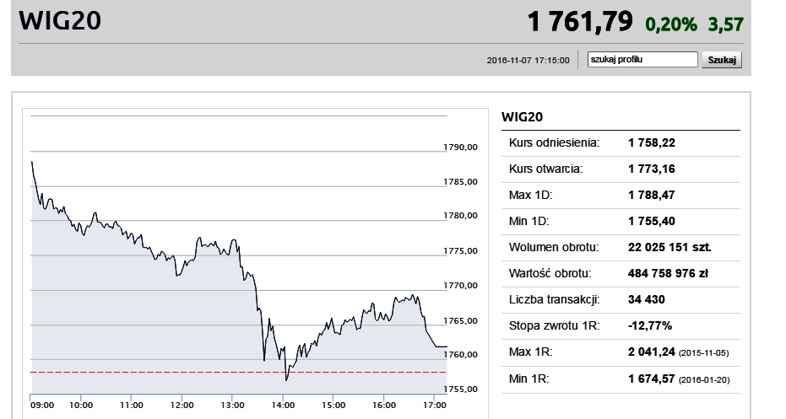This screenshot has width=786, height=419.
Task: Click the 1780,00 chart axis label
Action: point(460,216)
